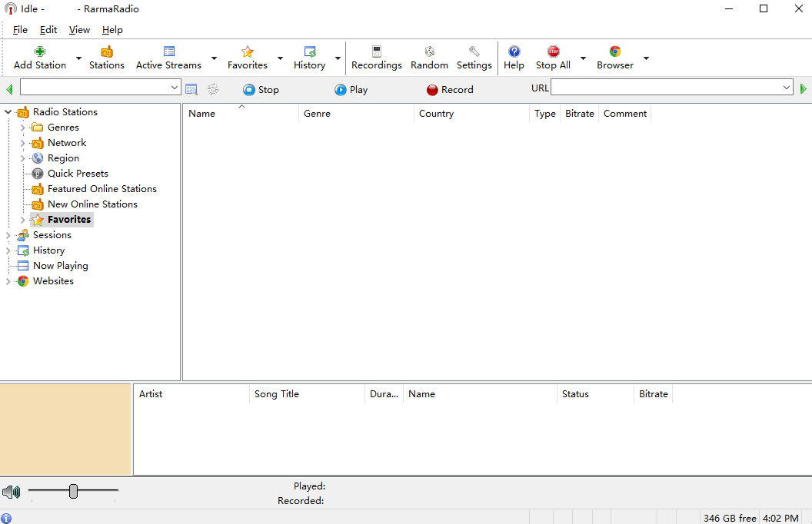Screen dimensions: 812x524
Task: Sort by the Comment column header
Action: point(624,113)
